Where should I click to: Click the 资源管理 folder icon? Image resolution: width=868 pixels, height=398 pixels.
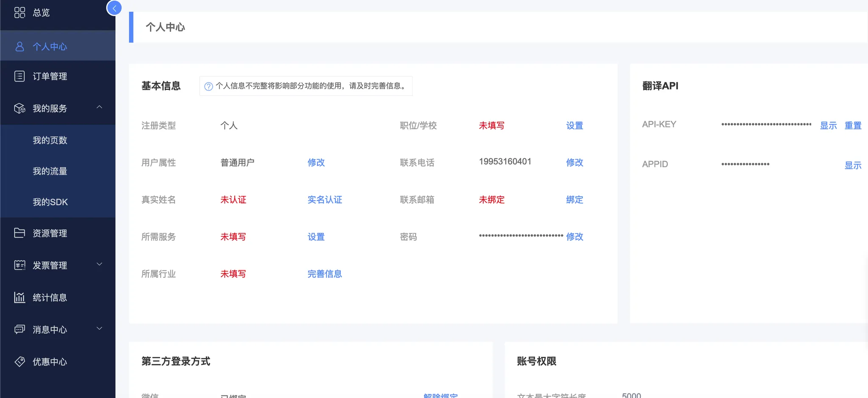(19, 233)
